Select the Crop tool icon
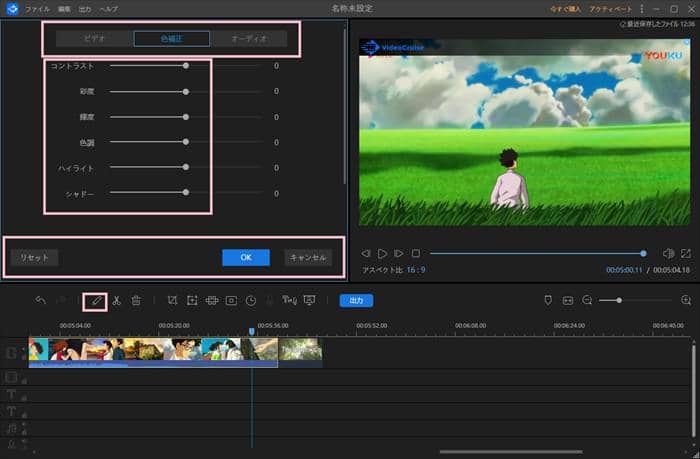 click(172, 300)
